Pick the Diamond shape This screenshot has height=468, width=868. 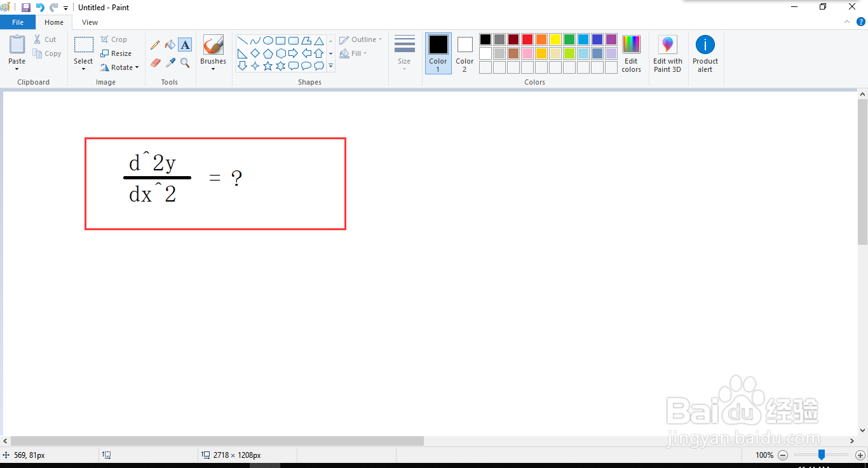coord(255,53)
